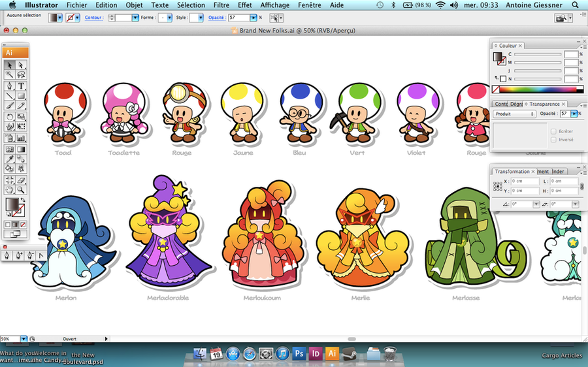Choose the Scale tool

(21, 117)
